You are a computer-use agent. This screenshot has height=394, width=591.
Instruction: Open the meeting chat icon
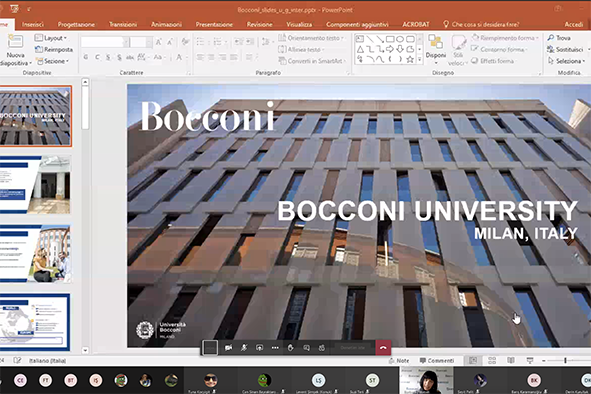pos(306,348)
